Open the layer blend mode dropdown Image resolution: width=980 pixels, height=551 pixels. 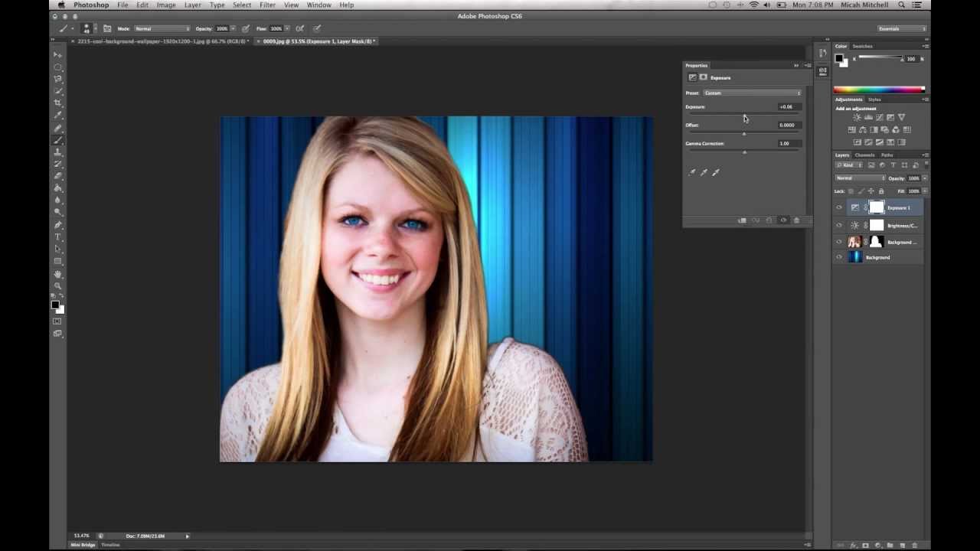(x=860, y=178)
